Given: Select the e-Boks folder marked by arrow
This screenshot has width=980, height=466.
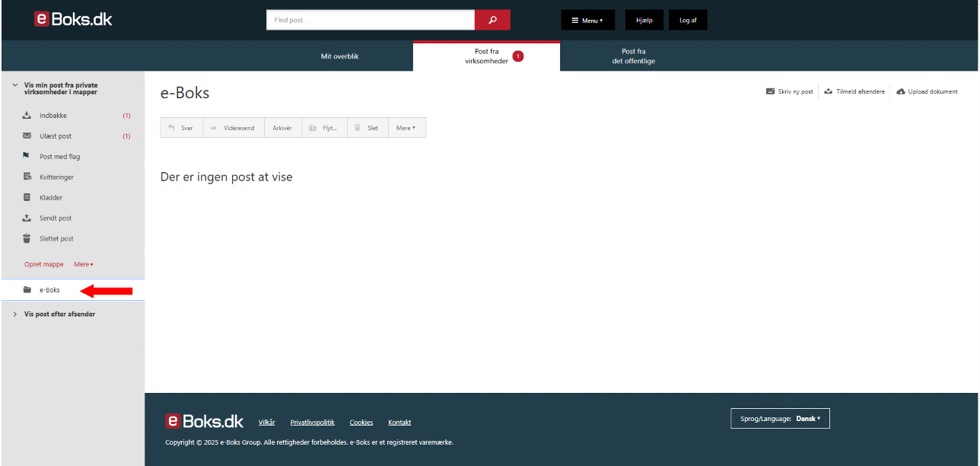Looking at the screenshot, I should click(50, 289).
